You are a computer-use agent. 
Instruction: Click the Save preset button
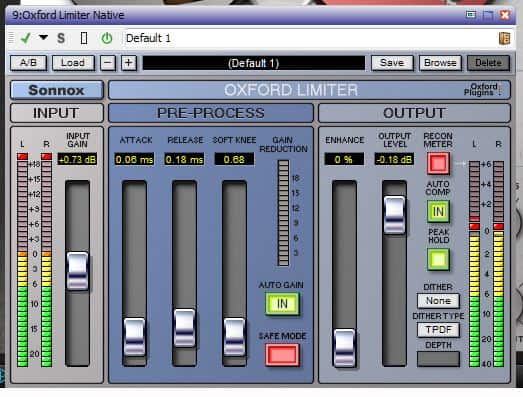pos(392,63)
